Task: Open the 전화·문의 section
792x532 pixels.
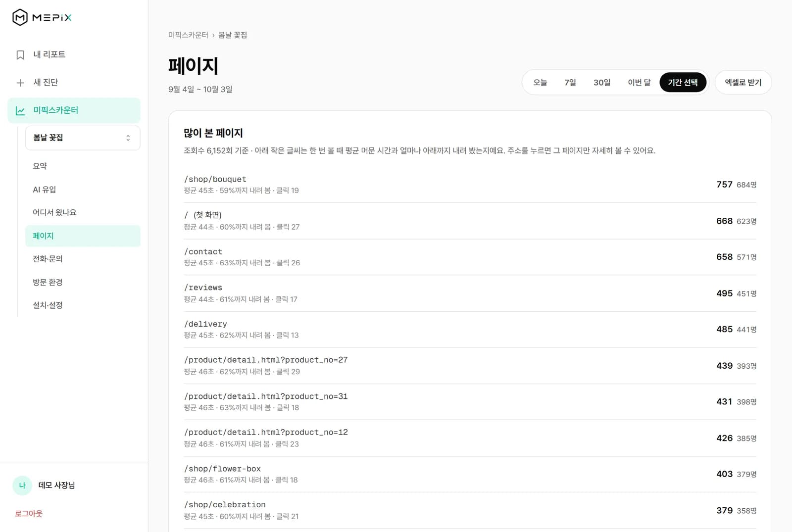Action: (x=83, y=259)
